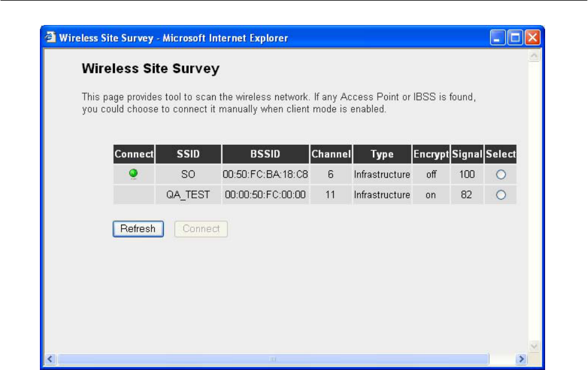Viewport: 588px width, 370px height.
Task: Click the Internet Explorer icon in title bar
Action: [50, 38]
